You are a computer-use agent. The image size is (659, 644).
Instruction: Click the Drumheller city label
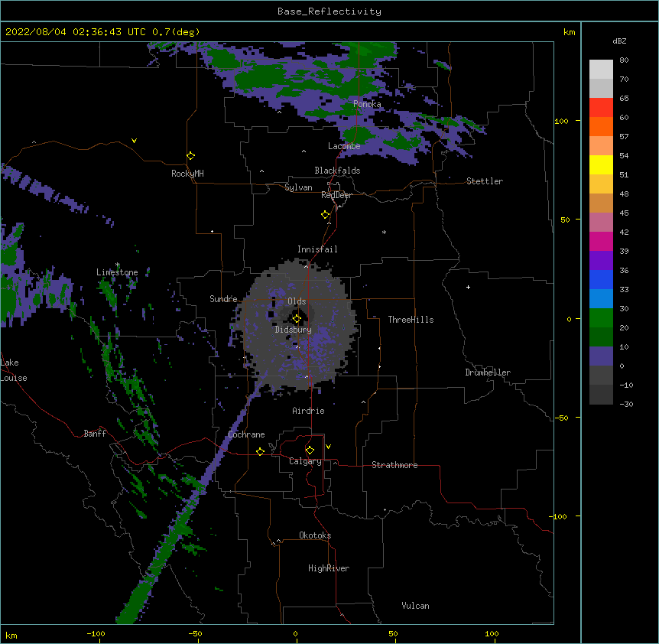488,372
